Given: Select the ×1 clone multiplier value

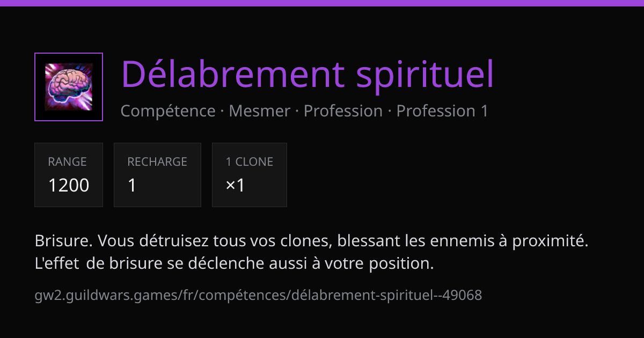Looking at the screenshot, I should pos(235,185).
